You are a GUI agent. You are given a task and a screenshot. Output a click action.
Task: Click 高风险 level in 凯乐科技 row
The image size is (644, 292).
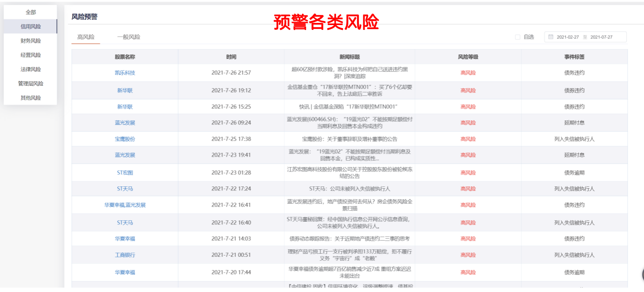[x=468, y=73]
